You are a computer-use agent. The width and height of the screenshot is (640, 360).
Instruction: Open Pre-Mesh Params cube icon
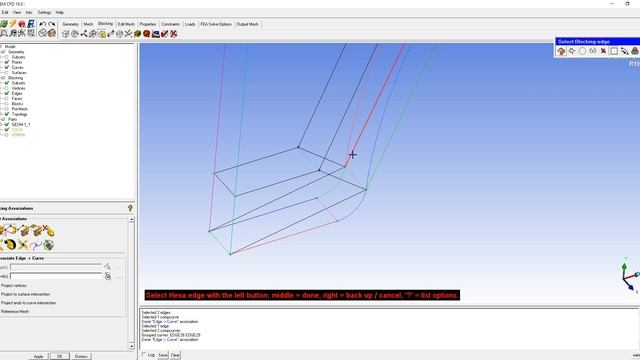point(138,34)
